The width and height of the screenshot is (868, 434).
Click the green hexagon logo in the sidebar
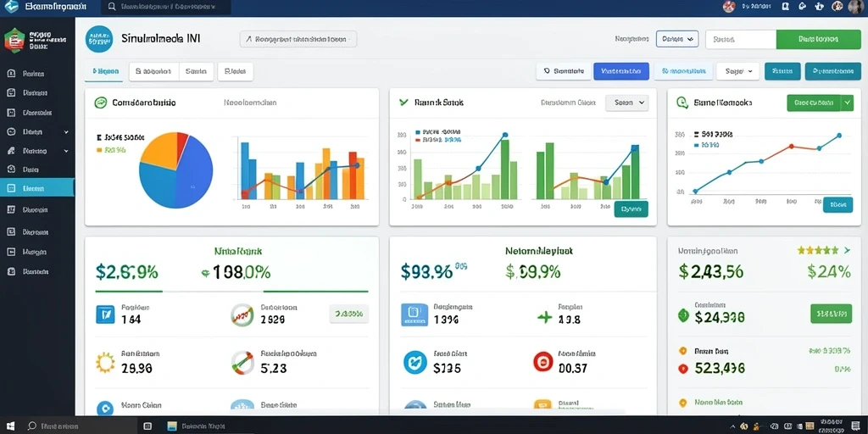(14, 41)
